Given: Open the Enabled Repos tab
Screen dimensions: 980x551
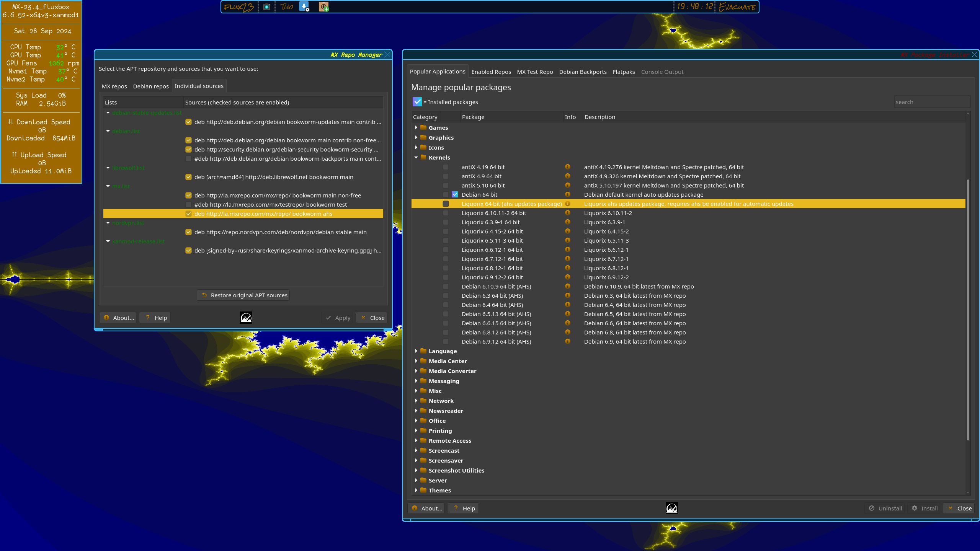Looking at the screenshot, I should 491,72.
